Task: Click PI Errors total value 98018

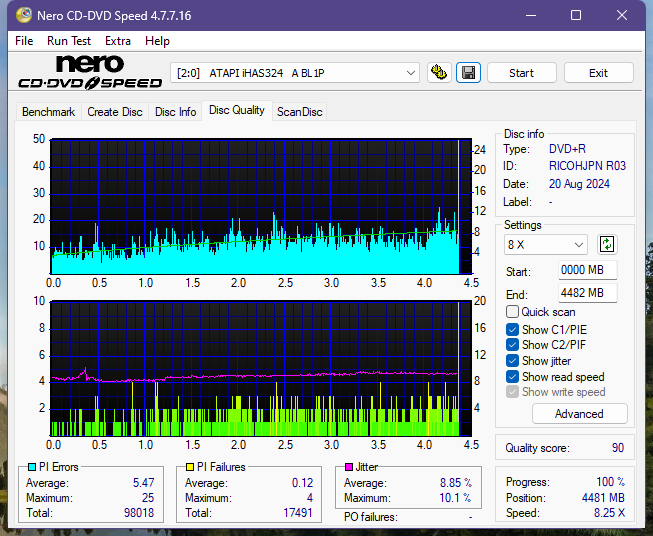Action: coord(139,513)
